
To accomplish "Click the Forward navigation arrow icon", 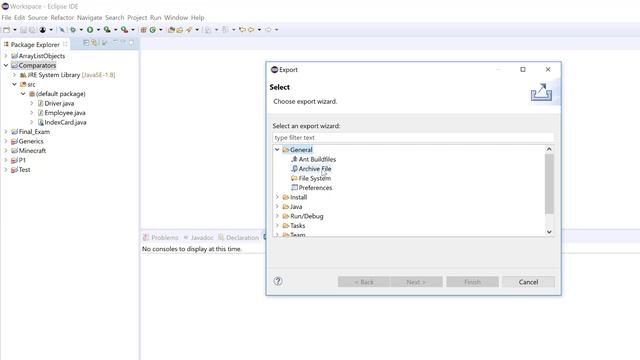I will tap(268, 30).
